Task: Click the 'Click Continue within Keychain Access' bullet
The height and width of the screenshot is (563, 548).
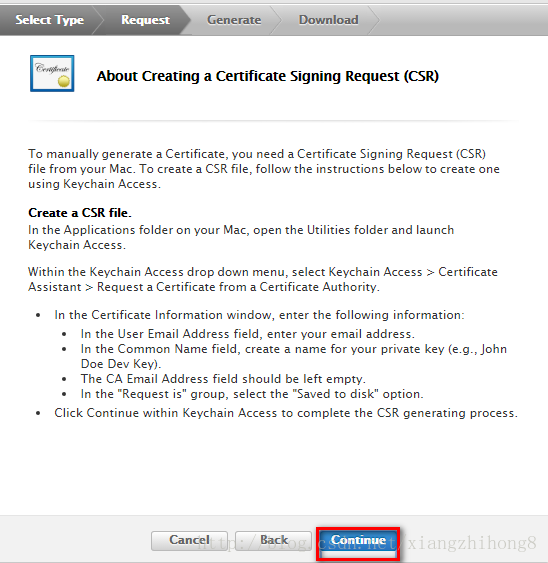Action: click(x=286, y=413)
